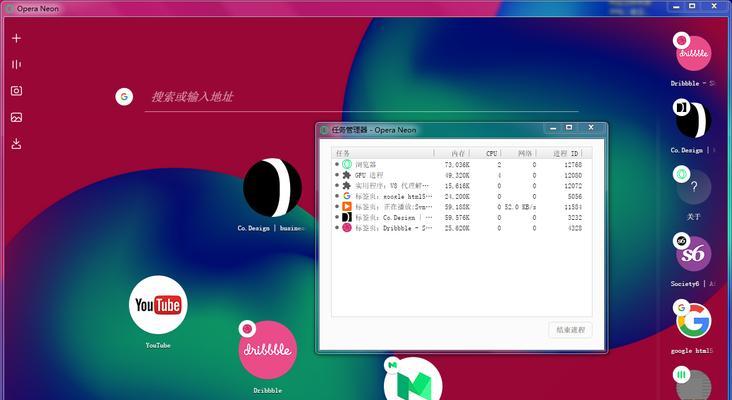The height and width of the screenshot is (400, 732).
Task: Select the 标签页 Co.Design process row
Action: click(462, 218)
